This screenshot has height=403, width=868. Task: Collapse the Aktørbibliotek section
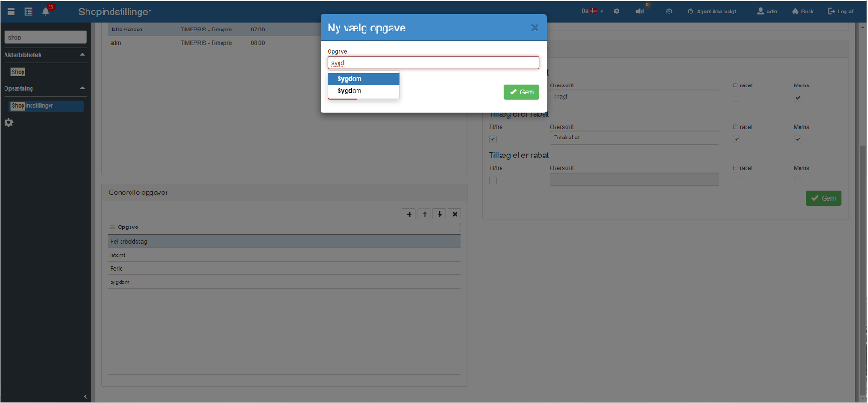pos(83,55)
